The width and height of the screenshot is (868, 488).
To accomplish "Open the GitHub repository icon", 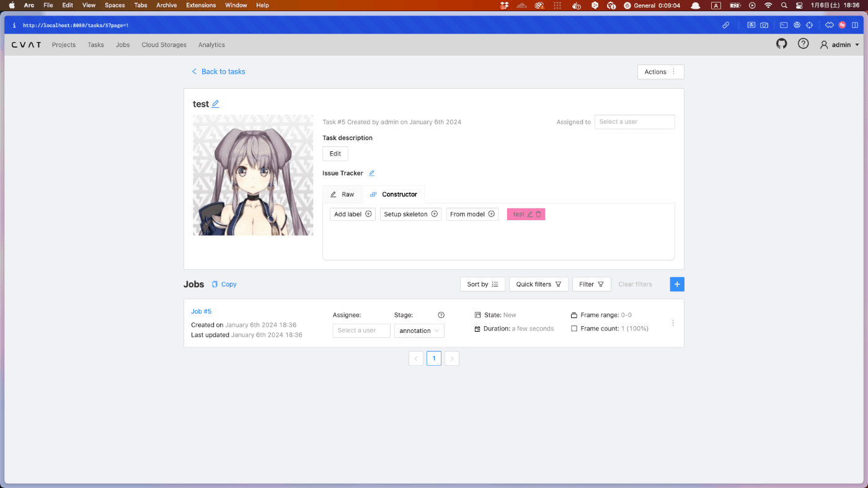I will pyautogui.click(x=782, y=44).
